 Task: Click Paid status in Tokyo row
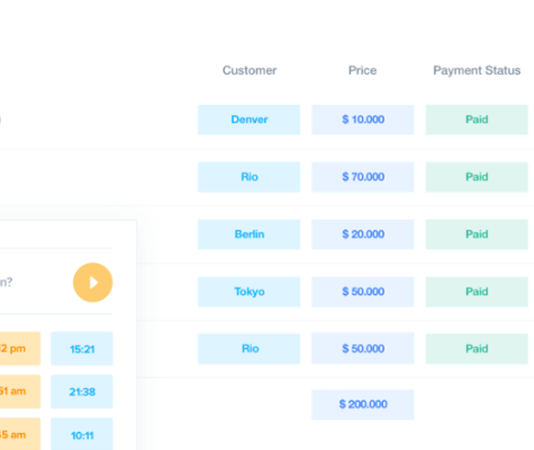tap(477, 292)
